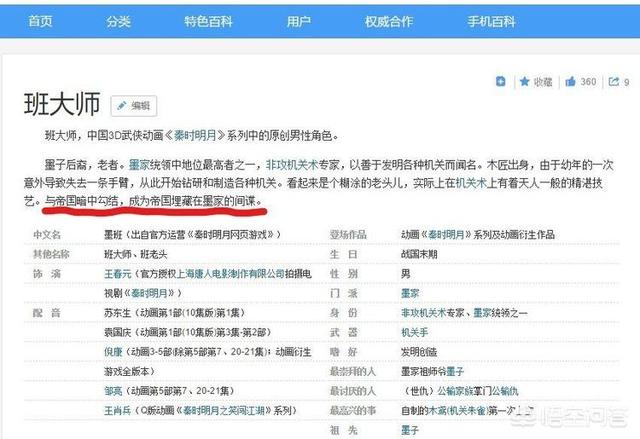Open the 秦时明月 link in first sentence
This screenshot has height=439, width=640.
(x=195, y=135)
